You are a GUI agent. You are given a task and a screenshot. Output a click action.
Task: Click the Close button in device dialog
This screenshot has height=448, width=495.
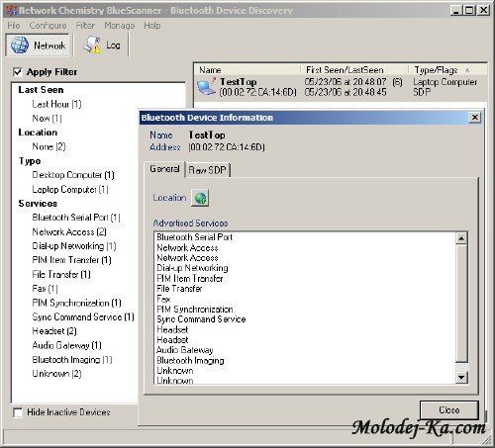point(449,410)
